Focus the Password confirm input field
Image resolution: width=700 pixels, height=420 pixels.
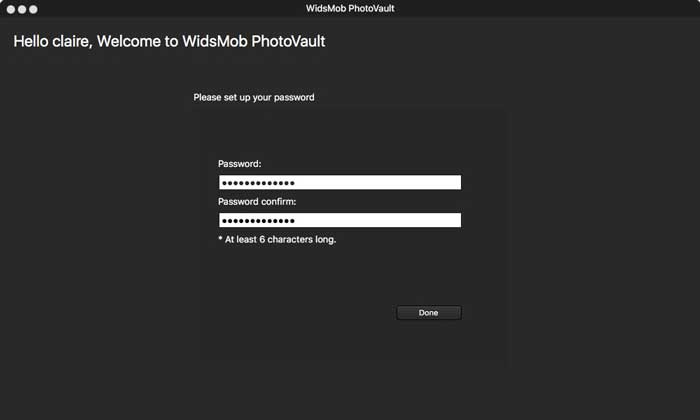click(340, 220)
